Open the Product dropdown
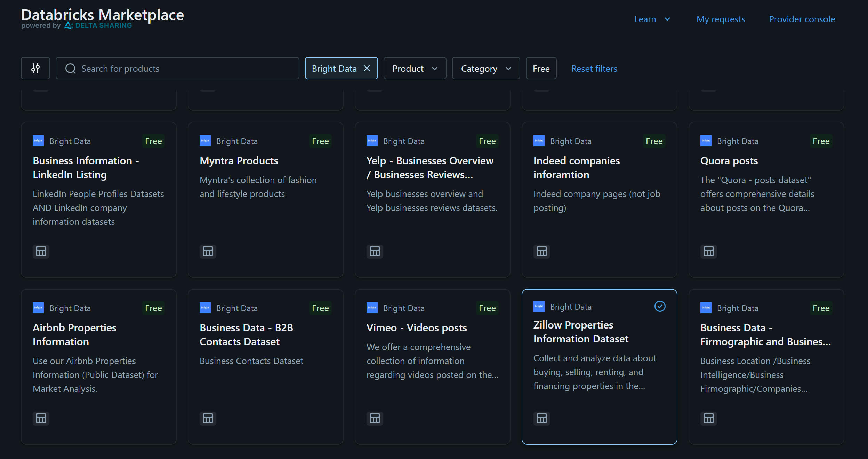The height and width of the screenshot is (459, 868). click(415, 68)
